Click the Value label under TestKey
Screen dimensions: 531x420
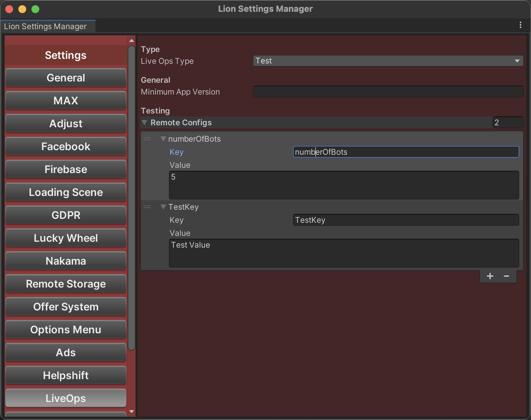tap(180, 233)
